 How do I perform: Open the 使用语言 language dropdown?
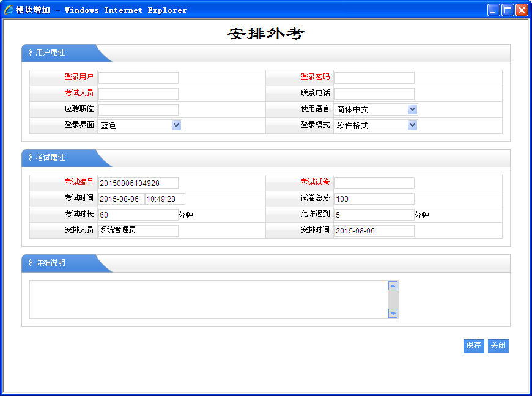pyautogui.click(x=376, y=109)
